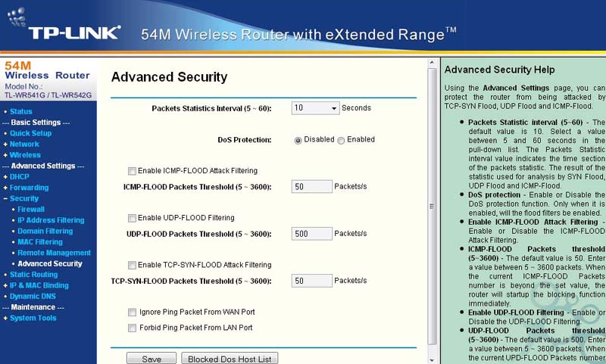This screenshot has height=364, width=606.
Task: Click the main panel scrollbar thumb
Action: tap(432, 206)
